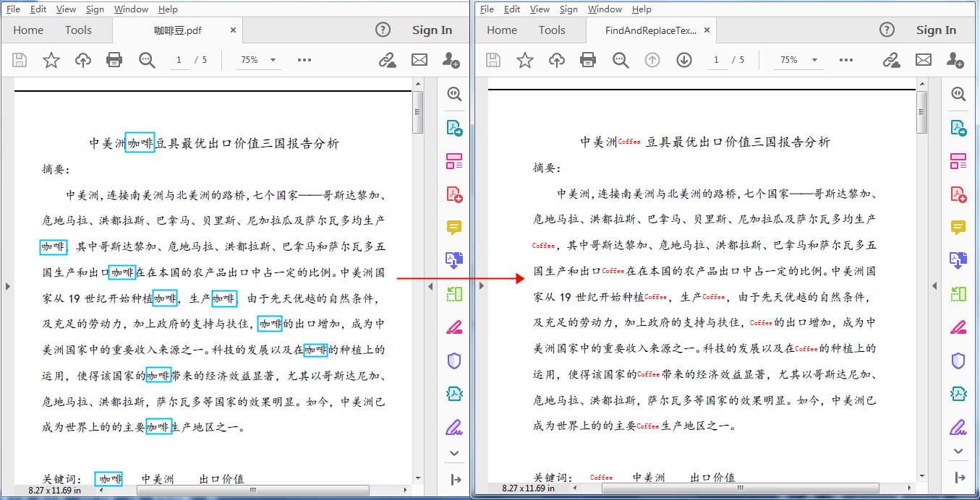Switch to the Tools tab in the left window
The width and height of the screenshot is (980, 500).
pos(78,30)
